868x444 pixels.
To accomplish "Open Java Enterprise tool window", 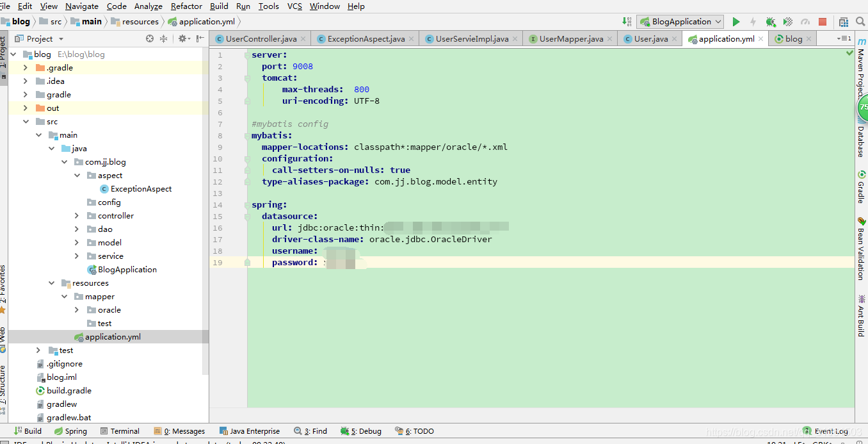I will coord(250,431).
